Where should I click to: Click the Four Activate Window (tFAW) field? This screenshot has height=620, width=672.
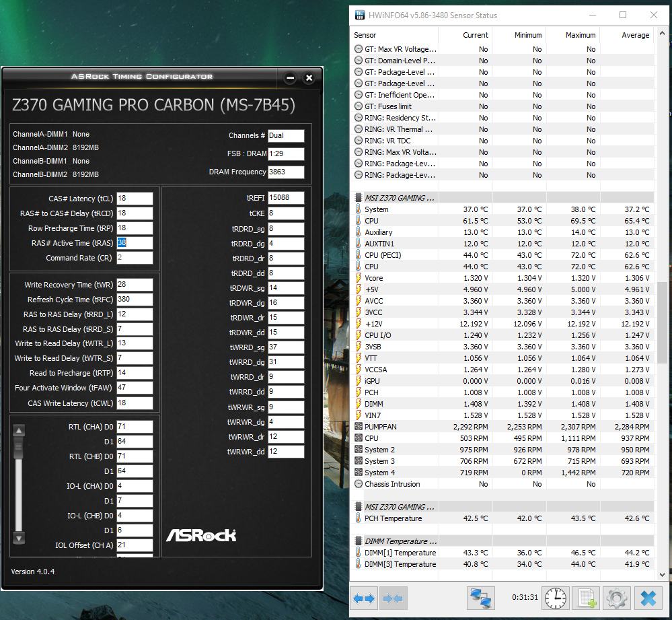(135, 388)
